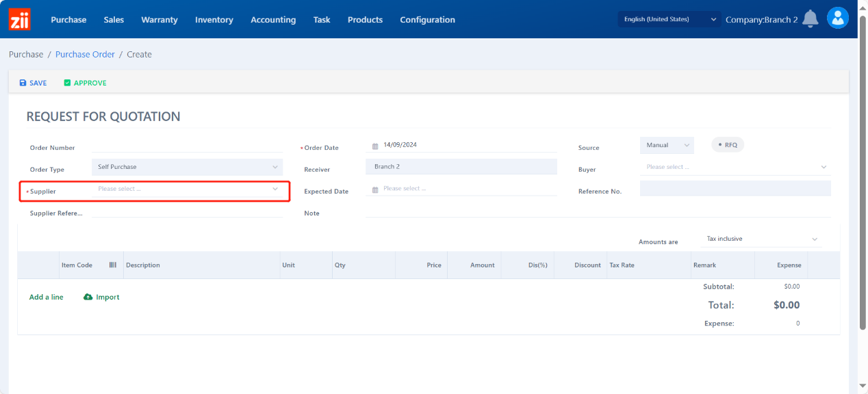Screen dimensions: 868x394
Task: Expand the Buyer dropdown
Action: click(x=735, y=167)
